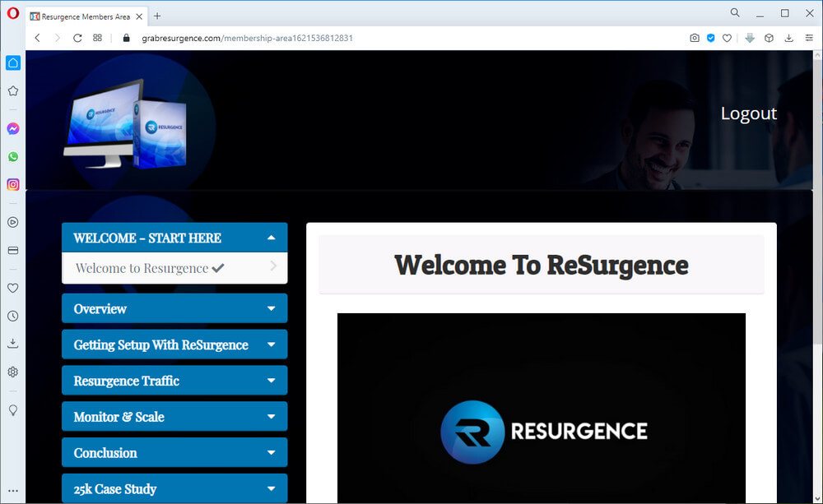
Task: Reload the current page
Action: (77, 38)
